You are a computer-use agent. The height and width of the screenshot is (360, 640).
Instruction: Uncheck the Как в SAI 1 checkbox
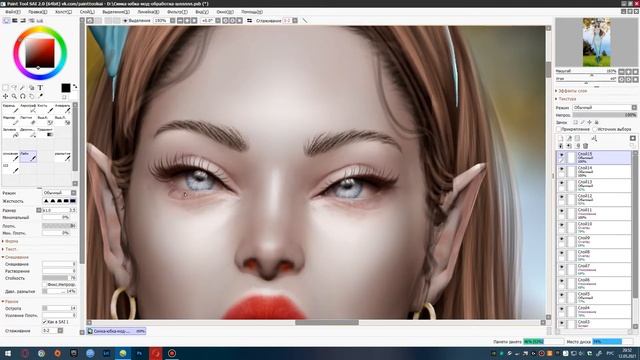click(44, 322)
